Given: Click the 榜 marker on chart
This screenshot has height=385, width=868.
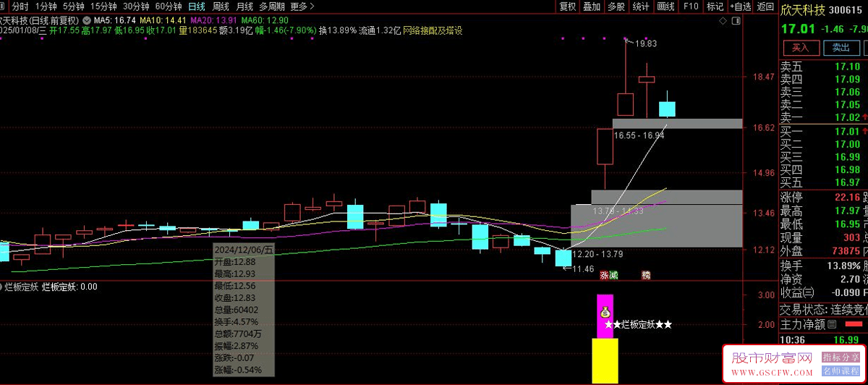Looking at the screenshot, I should pyautogui.click(x=645, y=275).
